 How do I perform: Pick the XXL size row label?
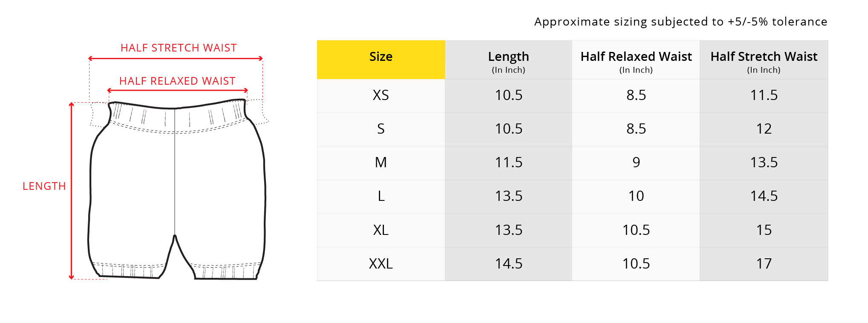pos(381,264)
